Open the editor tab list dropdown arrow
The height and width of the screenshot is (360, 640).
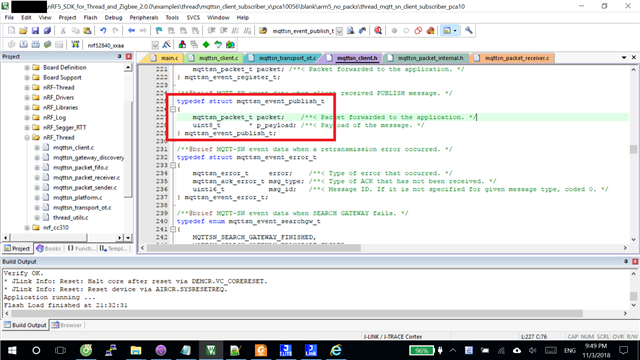pos(624,58)
